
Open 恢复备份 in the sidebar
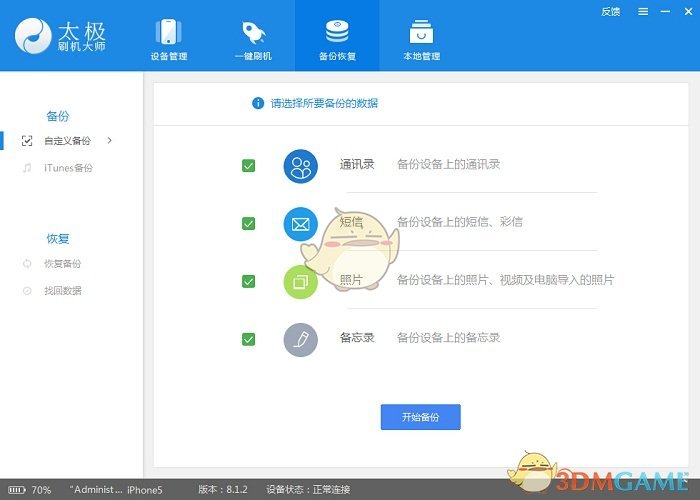tap(62, 264)
